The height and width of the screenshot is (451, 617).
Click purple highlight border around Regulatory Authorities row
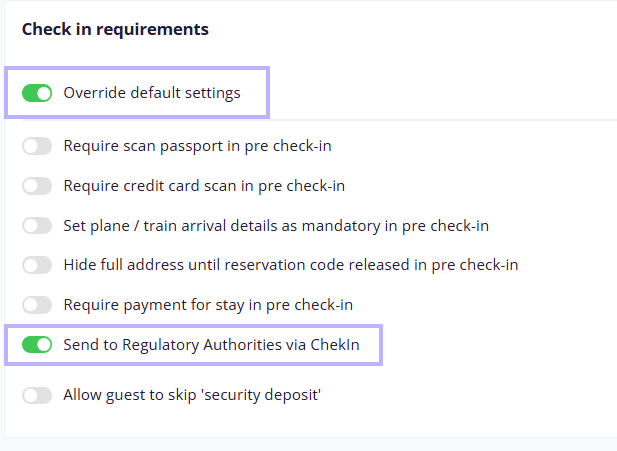tap(193, 327)
